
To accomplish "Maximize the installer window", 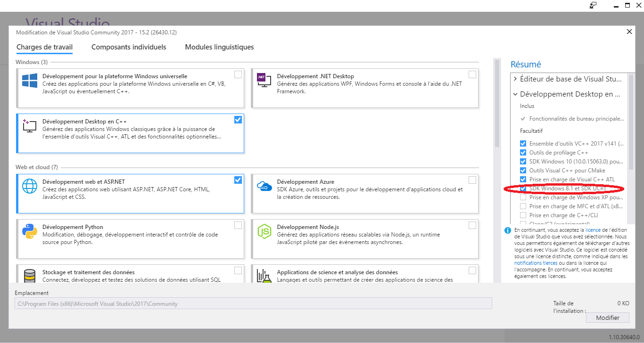I will [627, 5].
